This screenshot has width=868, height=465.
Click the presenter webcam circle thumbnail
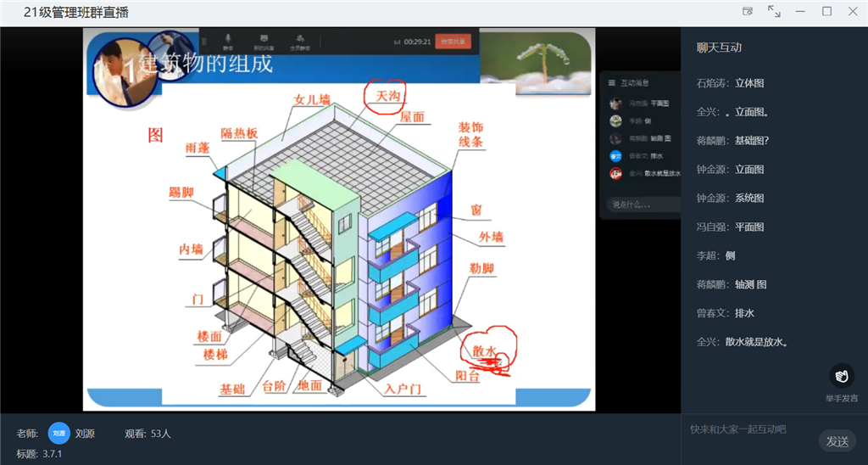pyautogui.click(x=125, y=72)
